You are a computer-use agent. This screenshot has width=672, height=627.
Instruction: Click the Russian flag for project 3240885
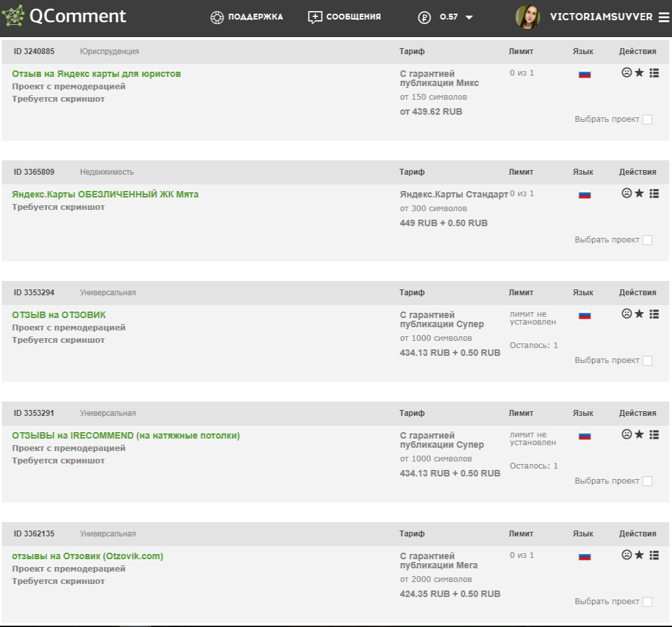585,74
